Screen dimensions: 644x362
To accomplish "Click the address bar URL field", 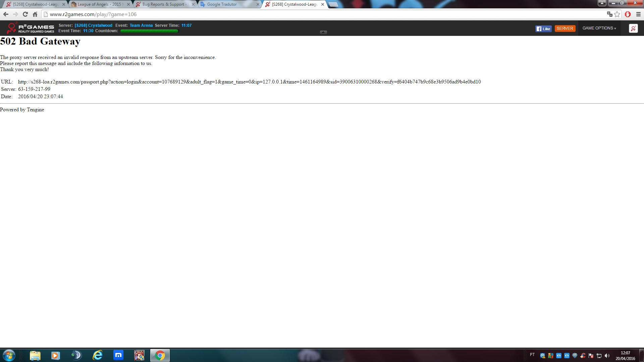I will (302, 14).
